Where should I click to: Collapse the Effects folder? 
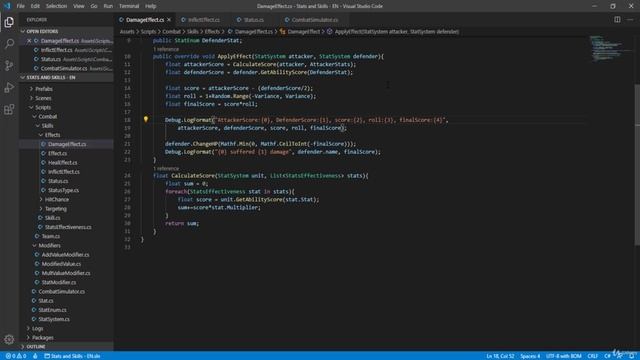tap(52, 135)
